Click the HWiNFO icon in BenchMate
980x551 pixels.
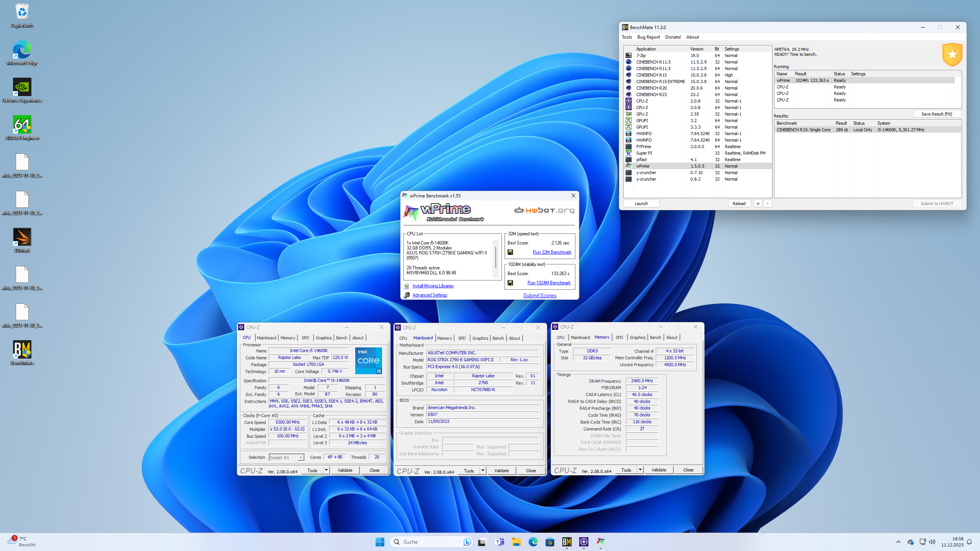pyautogui.click(x=628, y=134)
